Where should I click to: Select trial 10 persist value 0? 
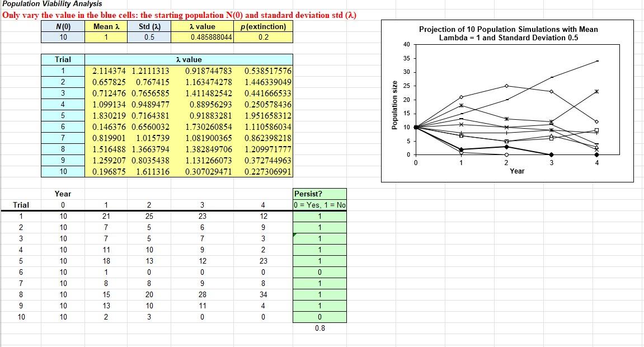coord(319,317)
